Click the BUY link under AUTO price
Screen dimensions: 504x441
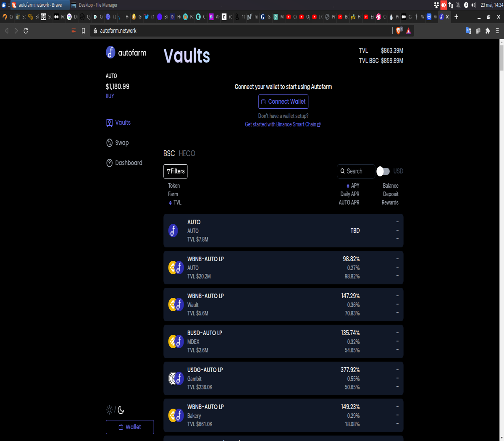[110, 96]
